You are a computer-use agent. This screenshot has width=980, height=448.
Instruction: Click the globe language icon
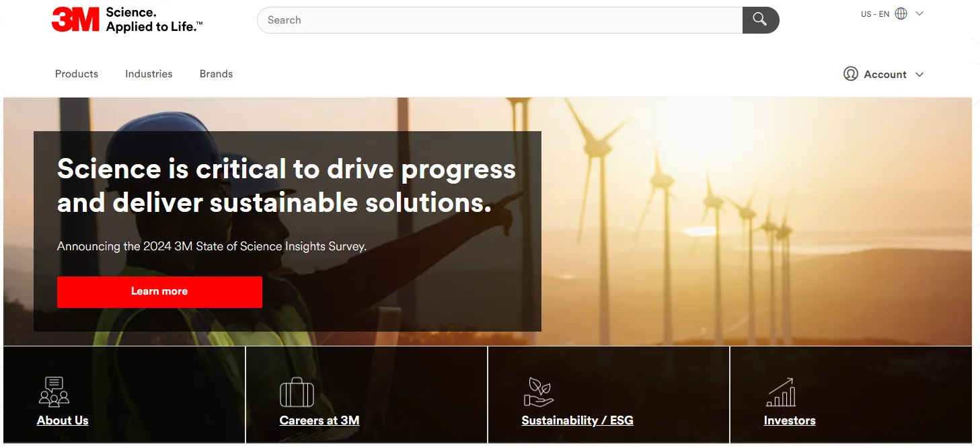[901, 13]
